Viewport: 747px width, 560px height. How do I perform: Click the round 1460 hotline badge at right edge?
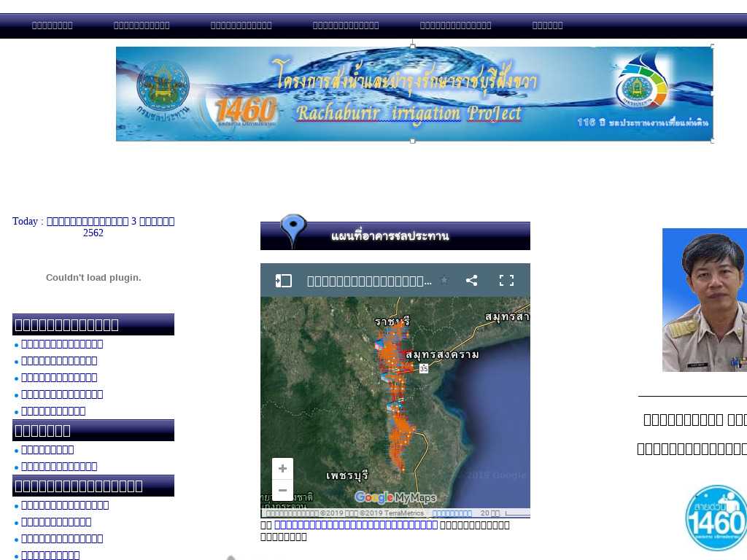716,518
